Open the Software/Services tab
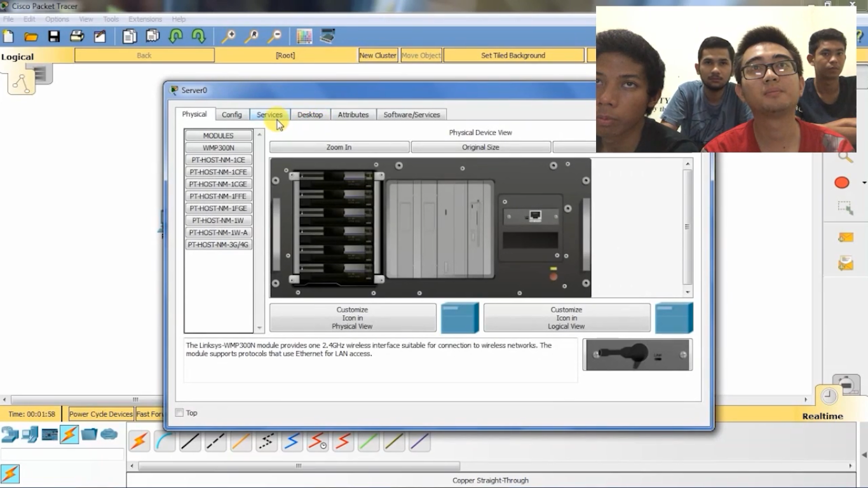Viewport: 868px width, 488px height. pos(412,114)
